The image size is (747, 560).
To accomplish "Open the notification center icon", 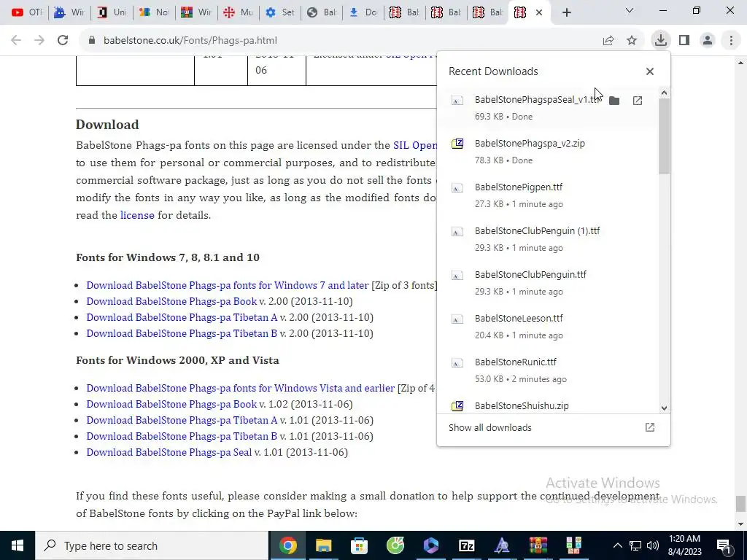I will 723,545.
